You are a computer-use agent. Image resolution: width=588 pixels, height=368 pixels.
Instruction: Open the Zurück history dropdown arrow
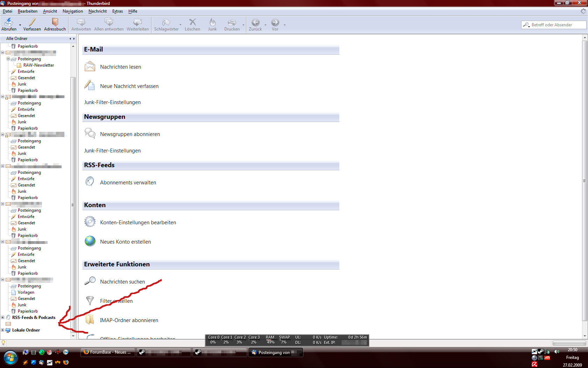265,25
